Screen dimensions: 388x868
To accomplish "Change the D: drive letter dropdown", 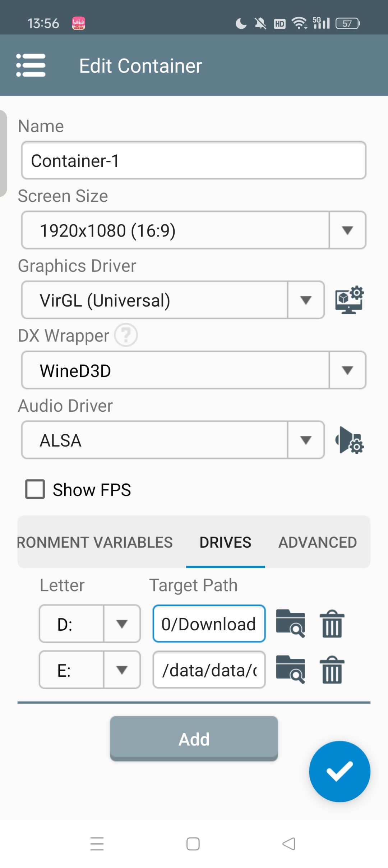I will [x=122, y=623].
